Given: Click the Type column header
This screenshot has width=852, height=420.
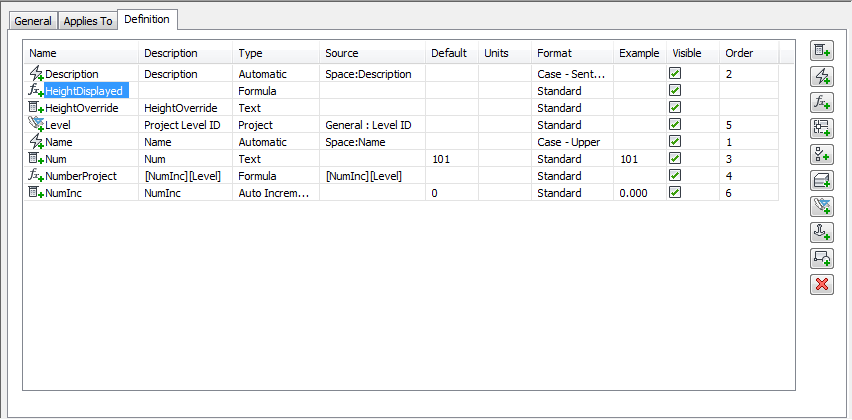Looking at the screenshot, I should pyautogui.click(x=250, y=53).
